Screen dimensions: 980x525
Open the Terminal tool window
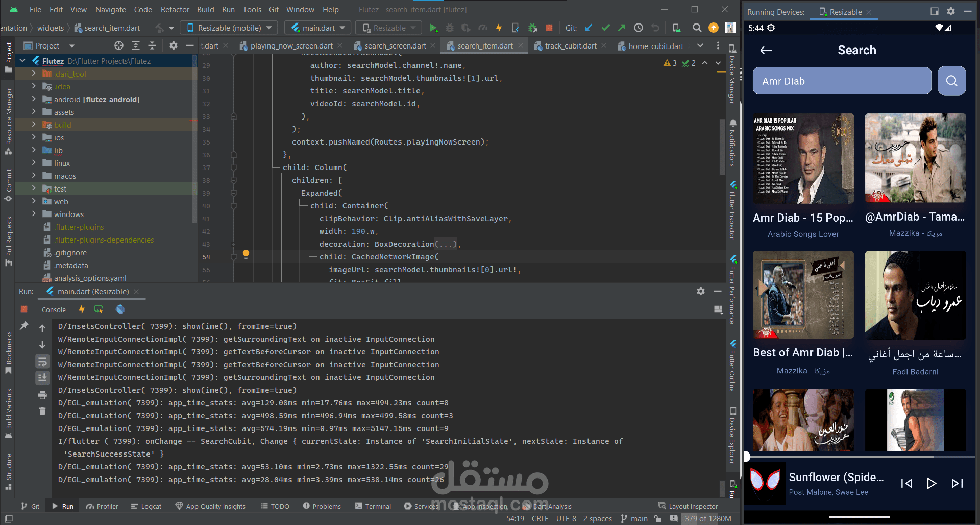pyautogui.click(x=373, y=506)
